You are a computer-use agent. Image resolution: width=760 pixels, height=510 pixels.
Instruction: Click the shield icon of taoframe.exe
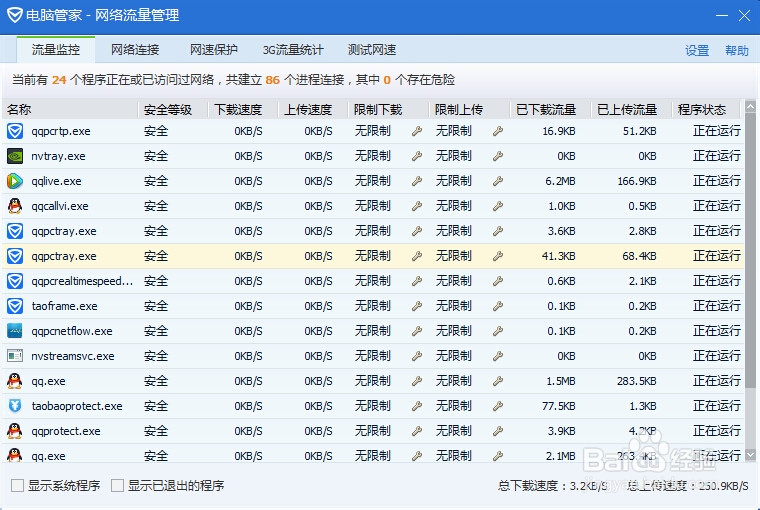point(15,306)
